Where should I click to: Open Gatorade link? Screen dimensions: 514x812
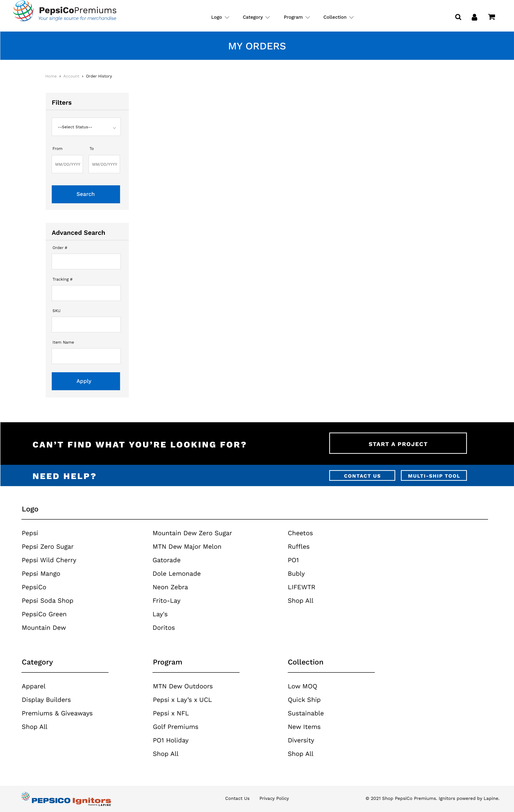click(166, 560)
